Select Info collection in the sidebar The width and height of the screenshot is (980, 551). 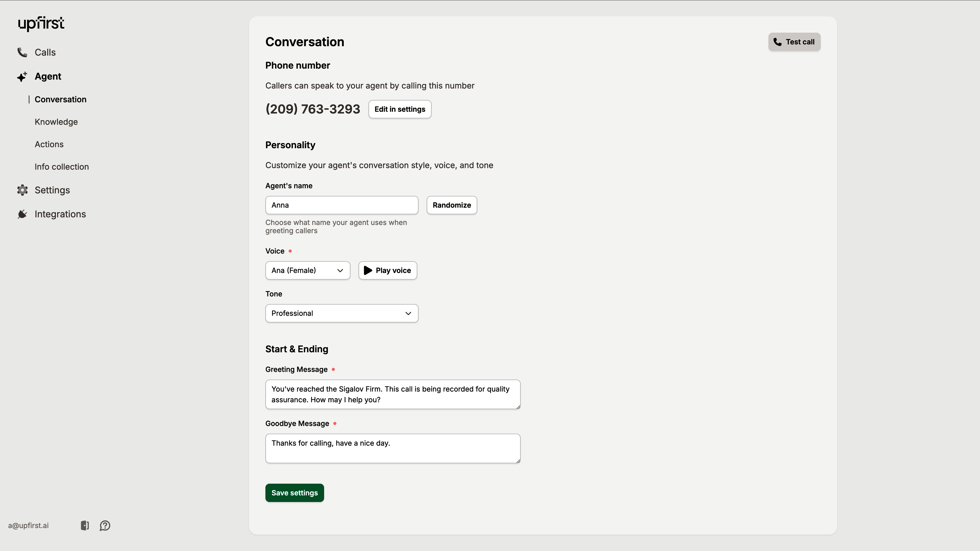[x=62, y=167]
